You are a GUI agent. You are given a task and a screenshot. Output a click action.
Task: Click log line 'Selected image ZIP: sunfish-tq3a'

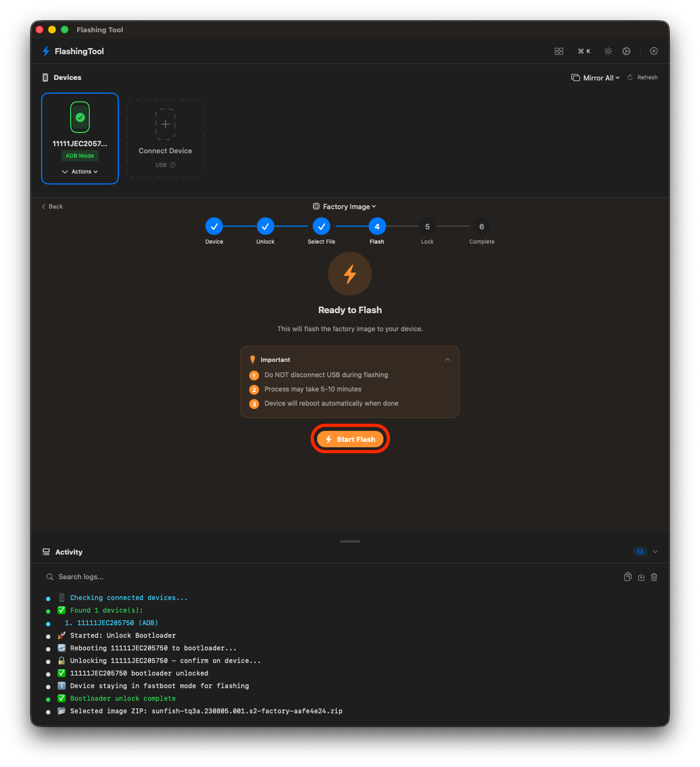pos(206,711)
